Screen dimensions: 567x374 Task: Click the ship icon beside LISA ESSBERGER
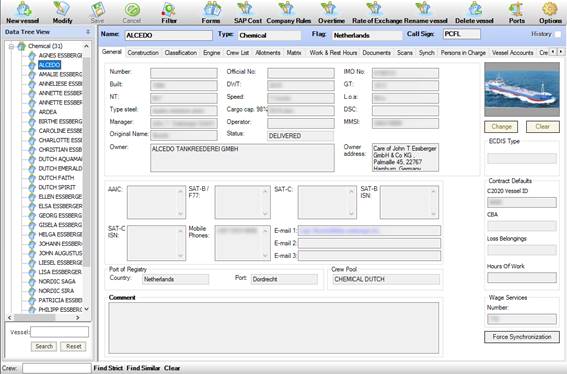point(32,272)
